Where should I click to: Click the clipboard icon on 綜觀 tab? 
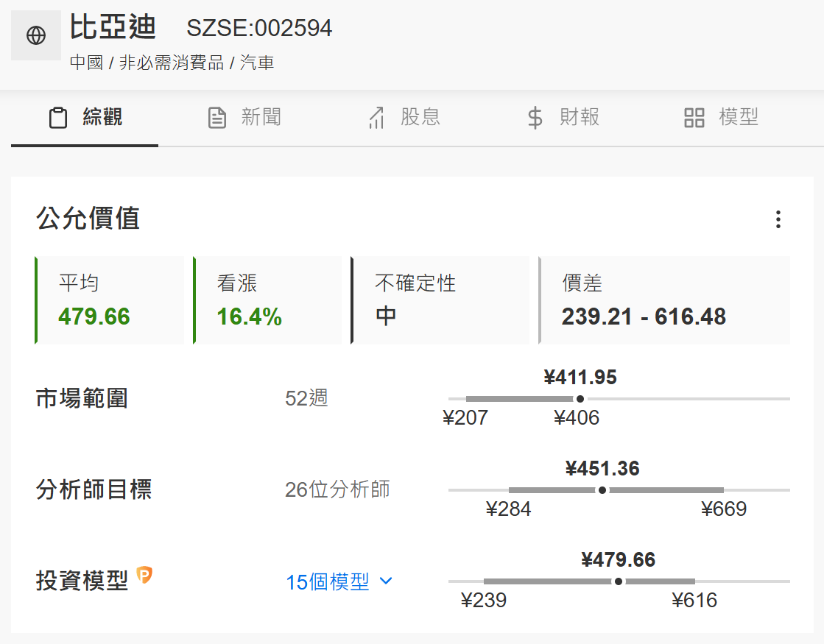click(x=58, y=118)
